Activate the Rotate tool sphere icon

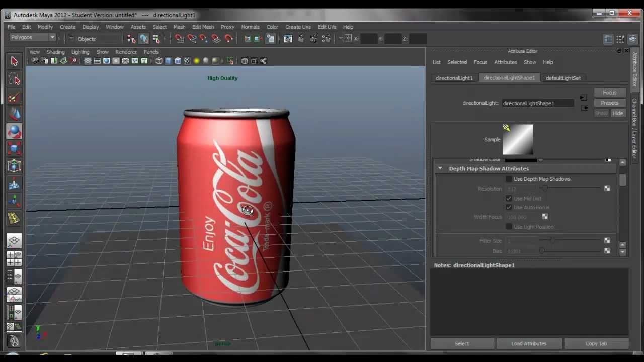[x=14, y=132]
